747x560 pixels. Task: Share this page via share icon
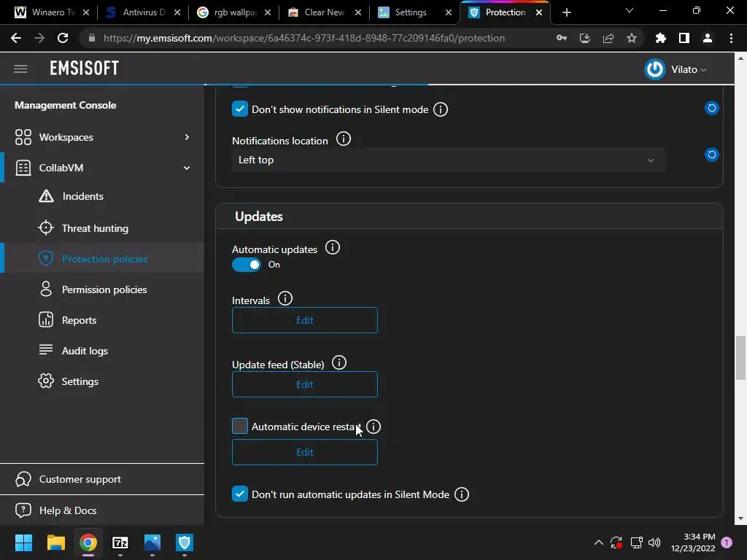click(x=608, y=38)
